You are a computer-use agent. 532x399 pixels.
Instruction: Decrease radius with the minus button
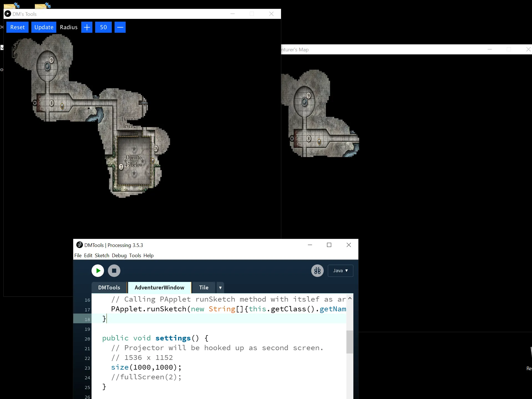[x=120, y=27]
